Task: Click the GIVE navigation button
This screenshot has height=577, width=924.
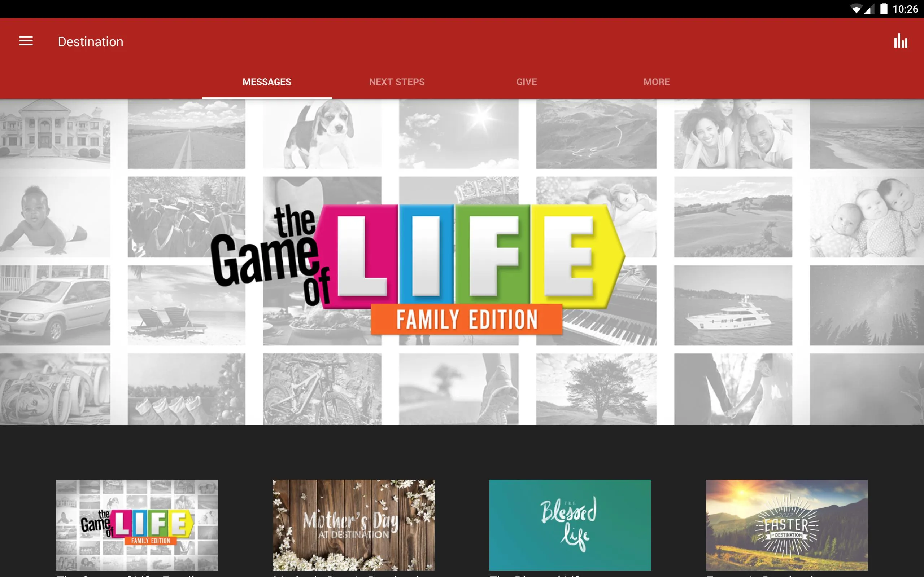Action: [x=526, y=82]
